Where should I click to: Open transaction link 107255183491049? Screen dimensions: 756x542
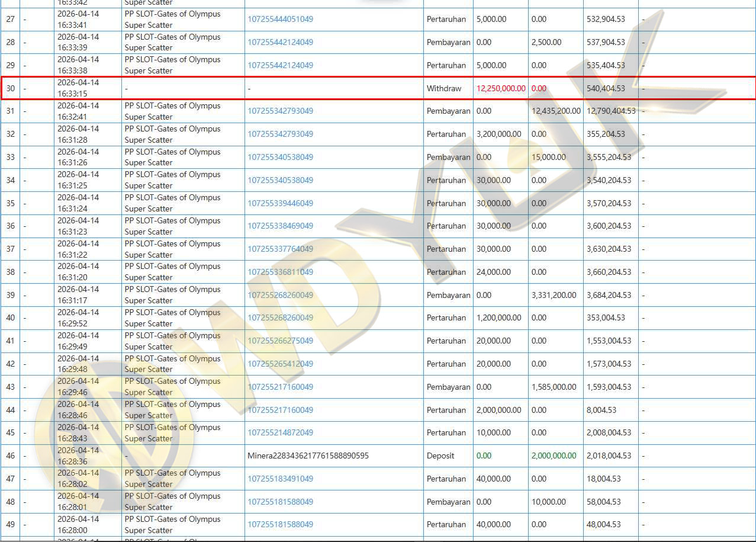pos(280,479)
